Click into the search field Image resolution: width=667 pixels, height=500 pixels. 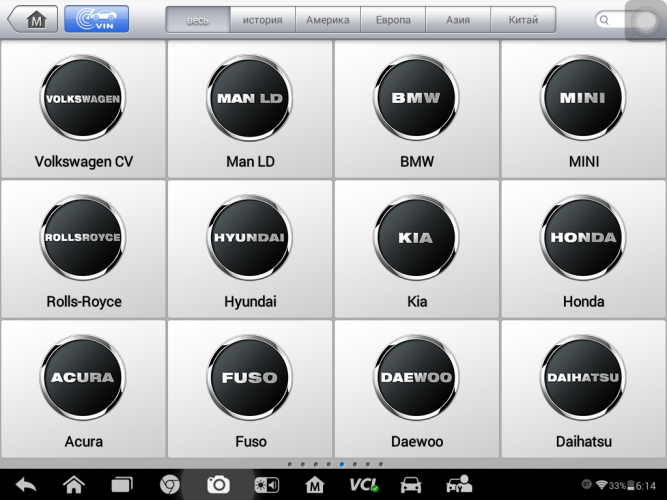[610, 20]
